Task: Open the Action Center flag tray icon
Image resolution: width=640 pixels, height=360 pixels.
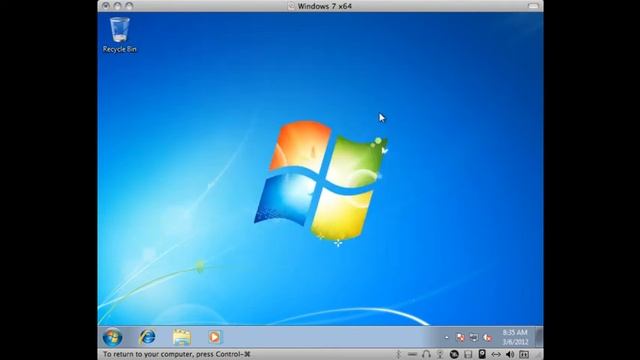Action: pos(460,338)
